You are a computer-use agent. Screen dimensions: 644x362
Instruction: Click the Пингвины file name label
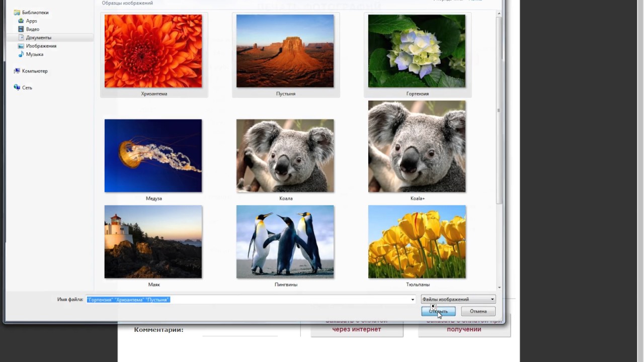click(286, 285)
